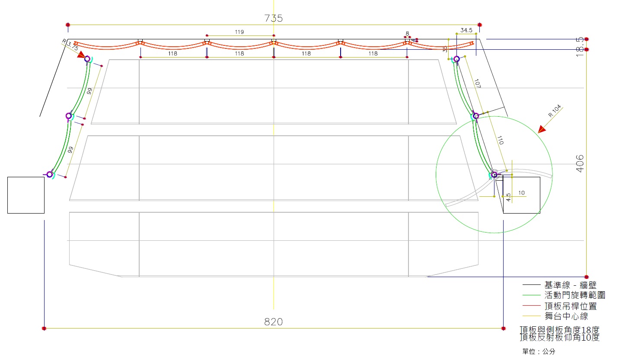Select the top-left purple hinge circle
This screenshot has height=364, width=622.
87,59
